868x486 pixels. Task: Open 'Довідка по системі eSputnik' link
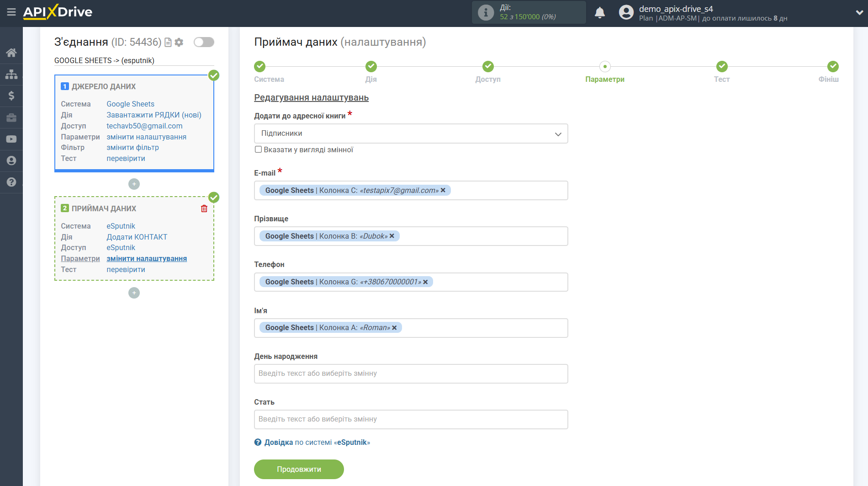[x=317, y=442]
